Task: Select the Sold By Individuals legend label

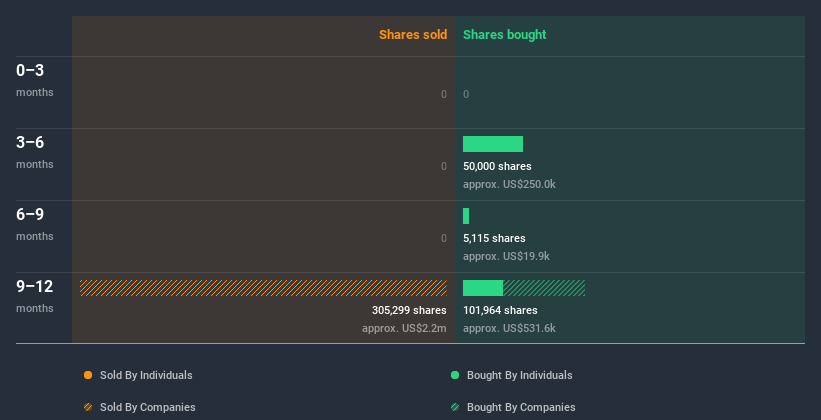Action: pyautogui.click(x=146, y=375)
